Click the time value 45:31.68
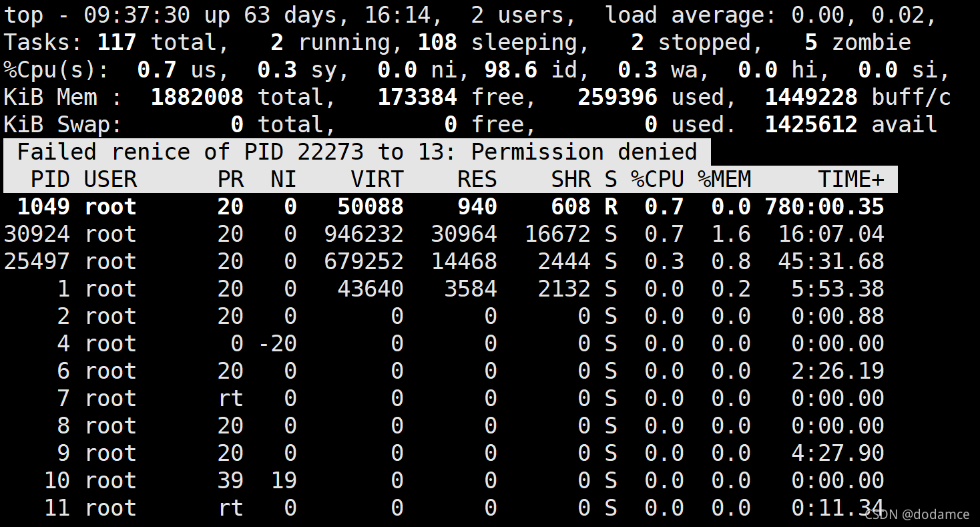 tap(831, 262)
